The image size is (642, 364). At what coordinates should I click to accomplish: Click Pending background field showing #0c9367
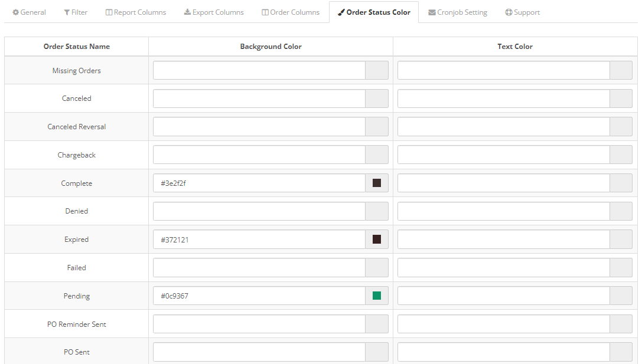pos(259,296)
